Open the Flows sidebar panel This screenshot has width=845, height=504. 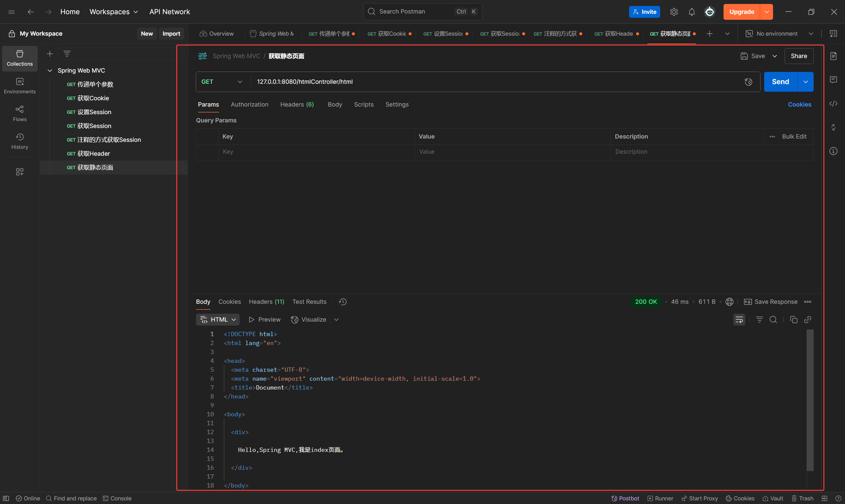20,114
